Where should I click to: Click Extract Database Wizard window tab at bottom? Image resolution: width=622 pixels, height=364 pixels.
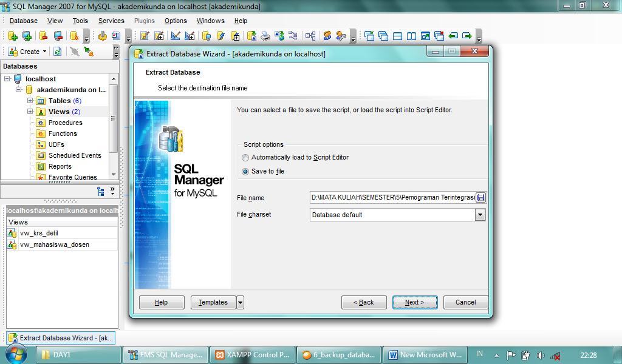(61, 338)
